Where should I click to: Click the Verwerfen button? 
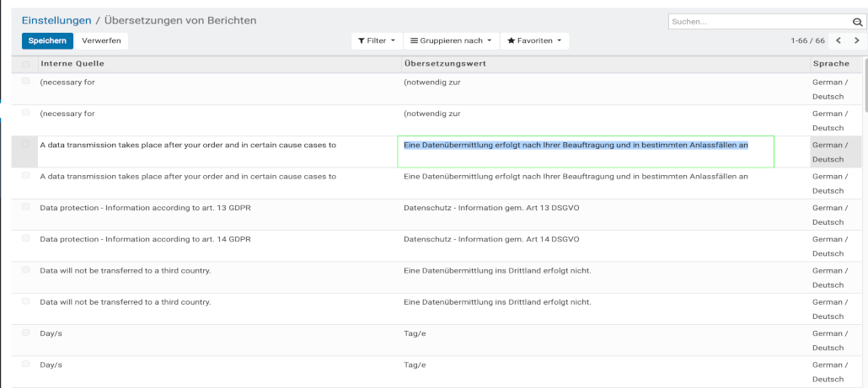click(x=101, y=40)
